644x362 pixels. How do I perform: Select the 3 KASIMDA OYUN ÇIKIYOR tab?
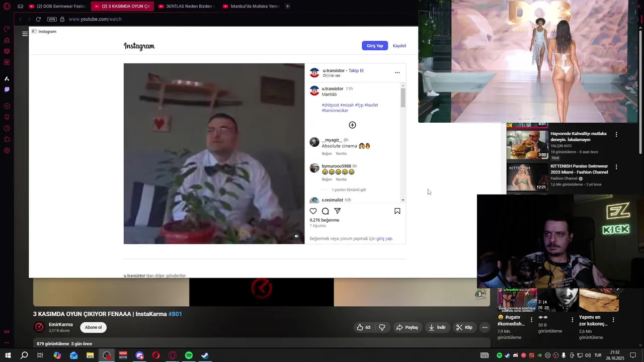[122, 7]
